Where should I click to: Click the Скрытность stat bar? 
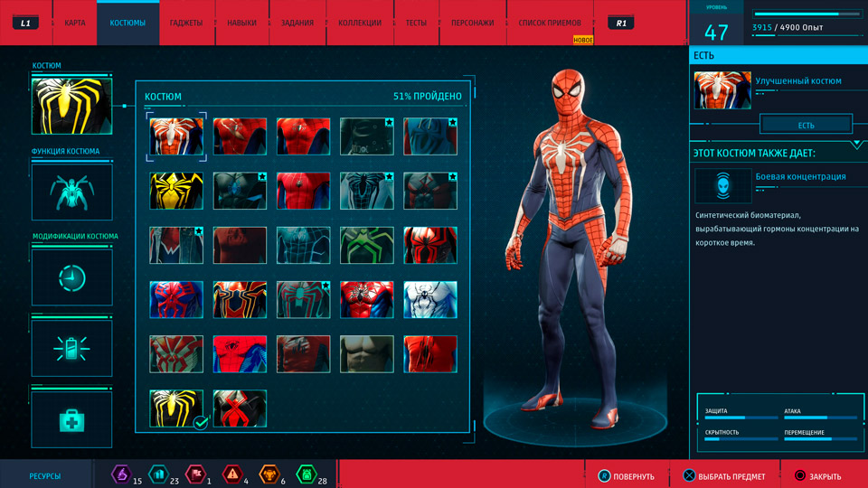[741, 439]
